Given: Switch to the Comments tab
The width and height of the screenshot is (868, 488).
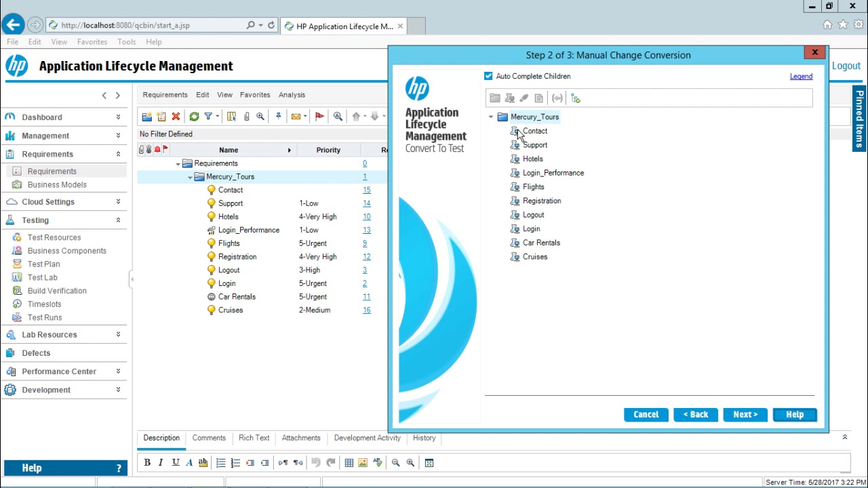Looking at the screenshot, I should pyautogui.click(x=209, y=438).
